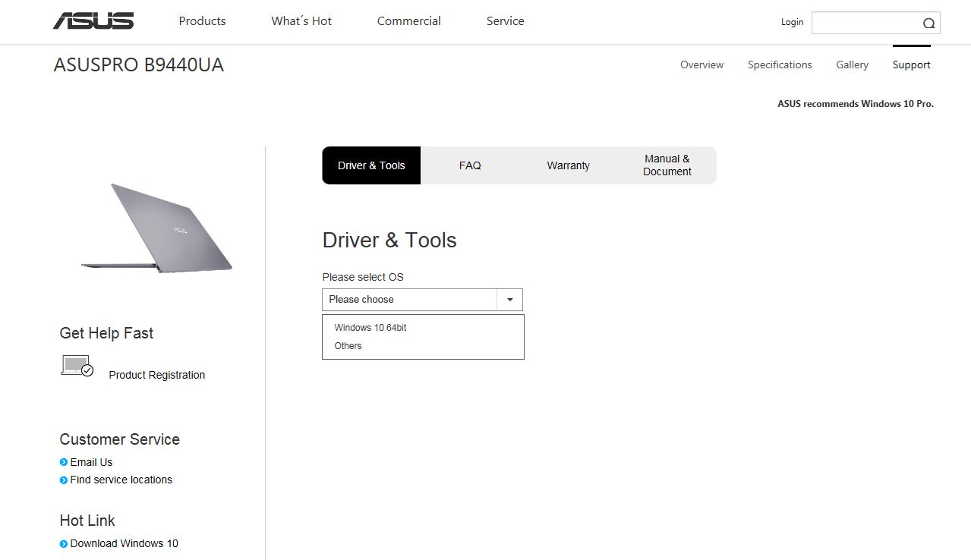Screen dimensions: 971x560
Task: Open the Products menu
Action: (202, 21)
